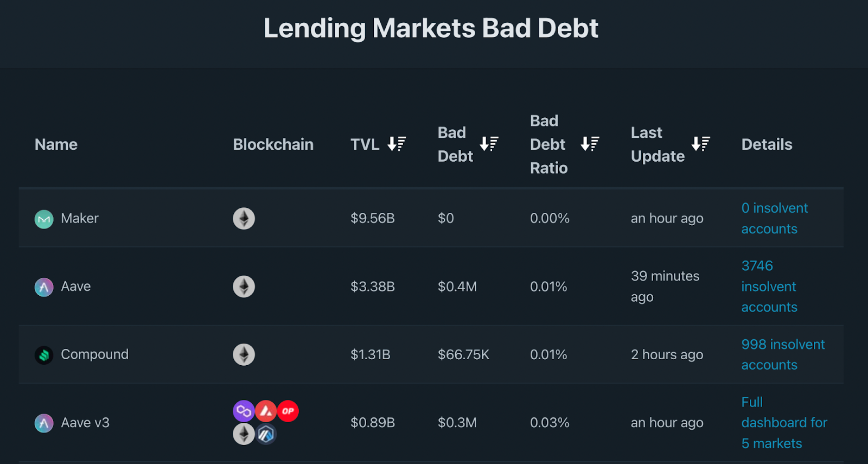Click Arbitrum chain icon for Aave v3
Image resolution: width=868 pixels, height=464 pixels.
[266, 434]
